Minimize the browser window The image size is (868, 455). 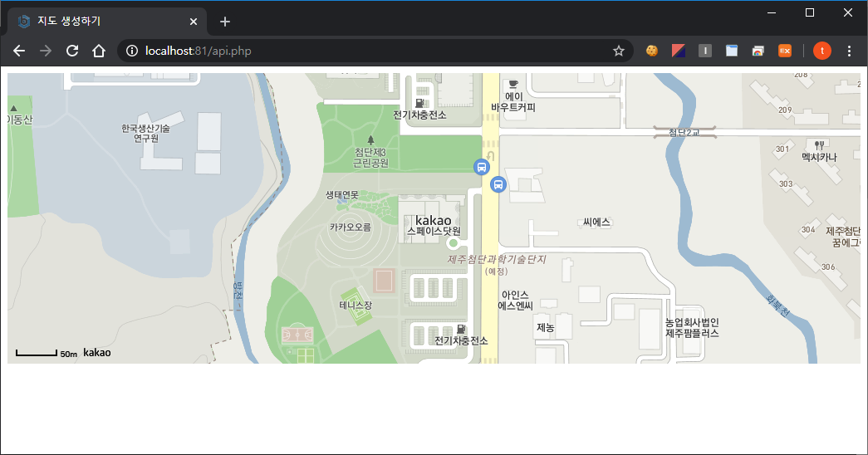[772, 12]
